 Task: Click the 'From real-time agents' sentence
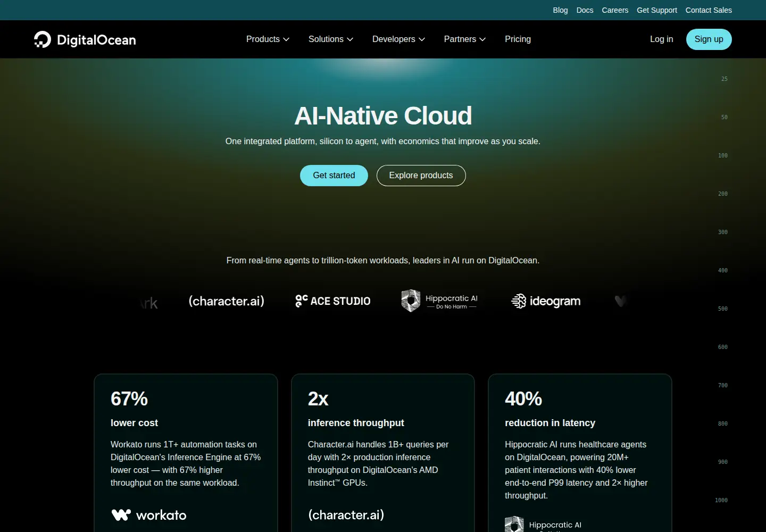point(383,261)
